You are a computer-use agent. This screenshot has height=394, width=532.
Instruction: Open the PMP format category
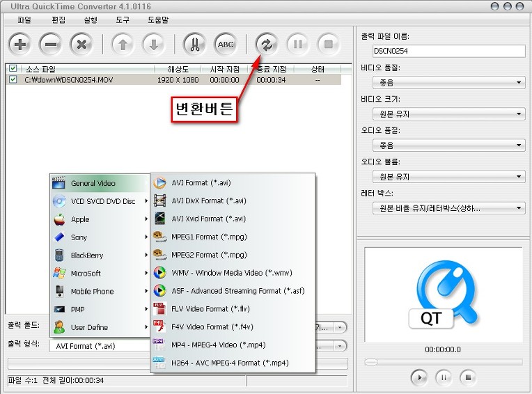[100, 309]
